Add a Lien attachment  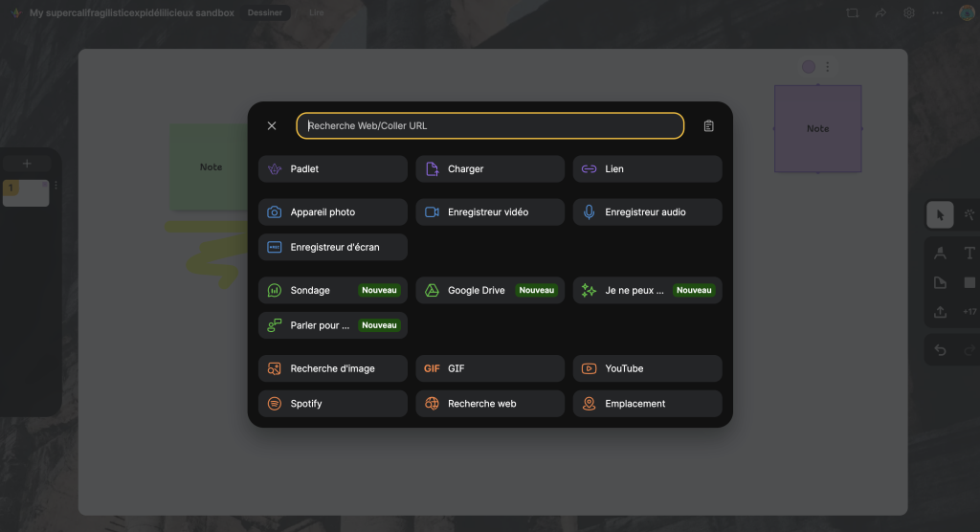click(x=648, y=168)
